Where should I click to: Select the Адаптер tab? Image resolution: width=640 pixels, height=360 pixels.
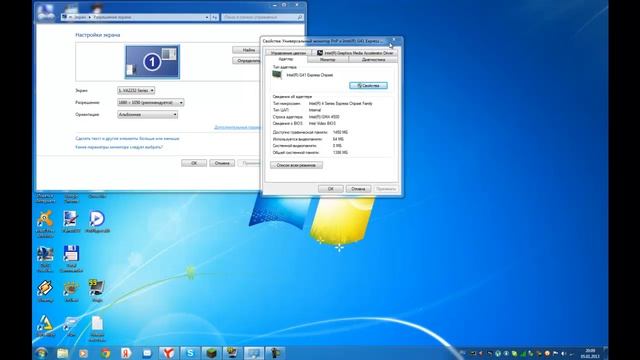click(x=286, y=59)
